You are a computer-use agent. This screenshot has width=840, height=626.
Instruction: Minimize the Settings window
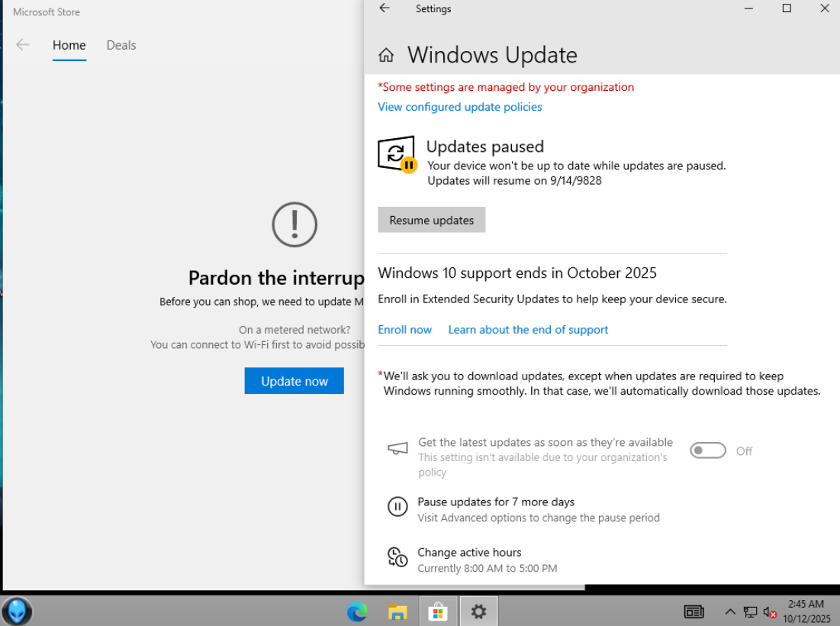coord(748,8)
